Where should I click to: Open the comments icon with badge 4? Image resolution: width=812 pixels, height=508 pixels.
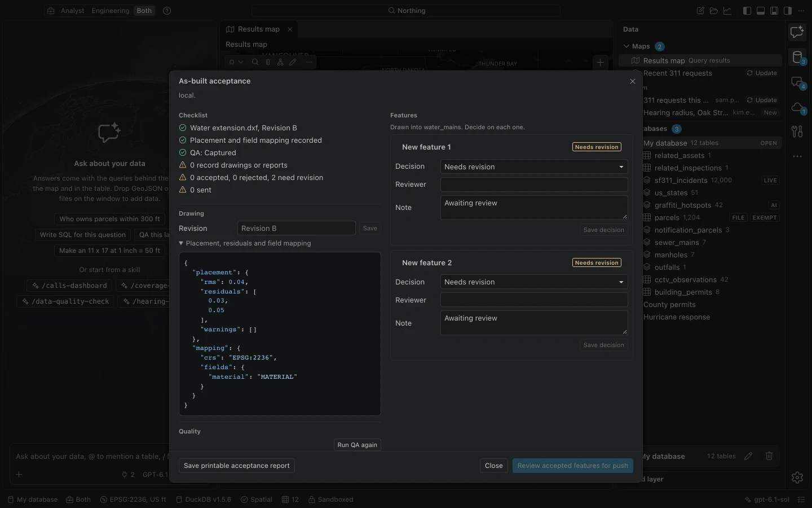click(x=797, y=82)
